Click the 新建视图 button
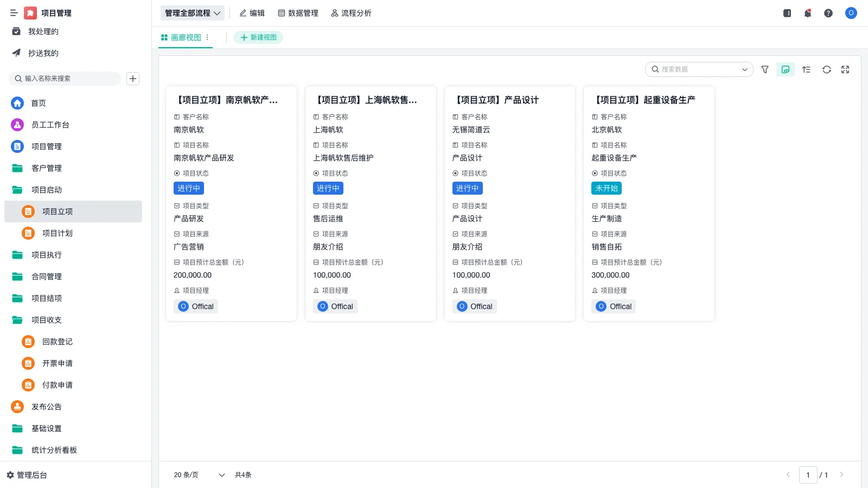Screen dimensions: 868x488 click(x=258, y=37)
